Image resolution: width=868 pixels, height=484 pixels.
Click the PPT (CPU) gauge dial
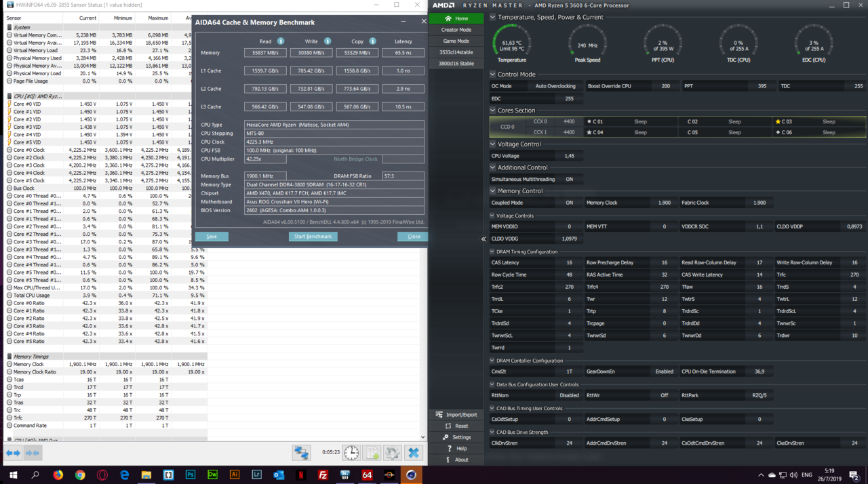click(x=663, y=43)
